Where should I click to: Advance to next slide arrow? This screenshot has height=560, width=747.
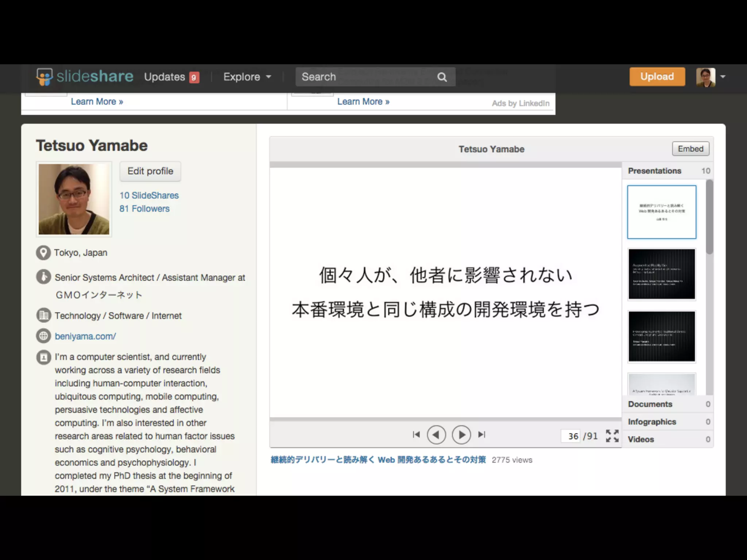(x=461, y=435)
